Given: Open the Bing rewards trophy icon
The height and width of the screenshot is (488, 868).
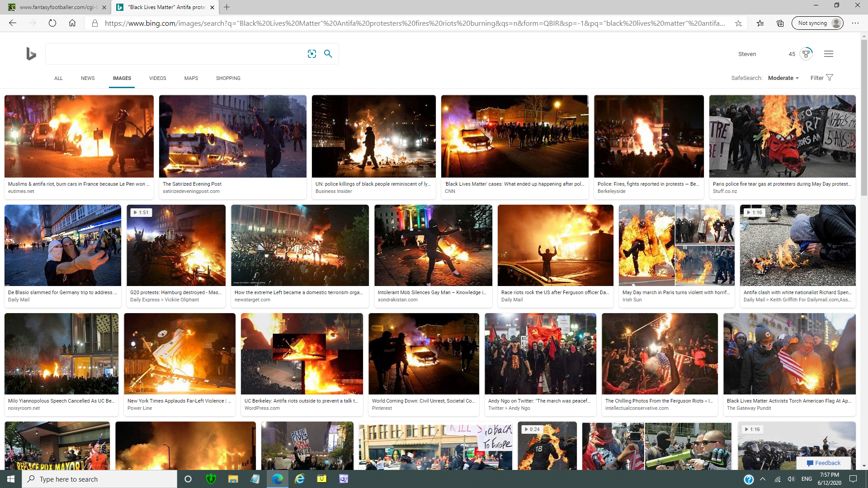Looking at the screenshot, I should 806,54.
